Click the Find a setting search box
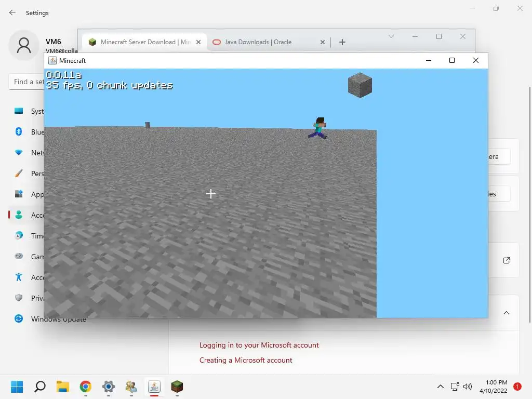532x399 pixels. pyautogui.click(x=26, y=82)
